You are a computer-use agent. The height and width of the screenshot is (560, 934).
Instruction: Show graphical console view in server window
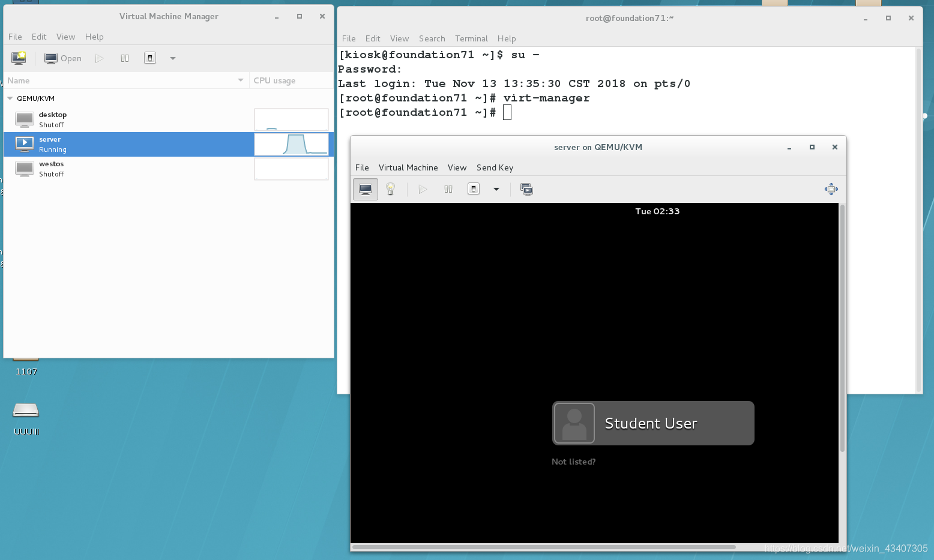coord(366,189)
